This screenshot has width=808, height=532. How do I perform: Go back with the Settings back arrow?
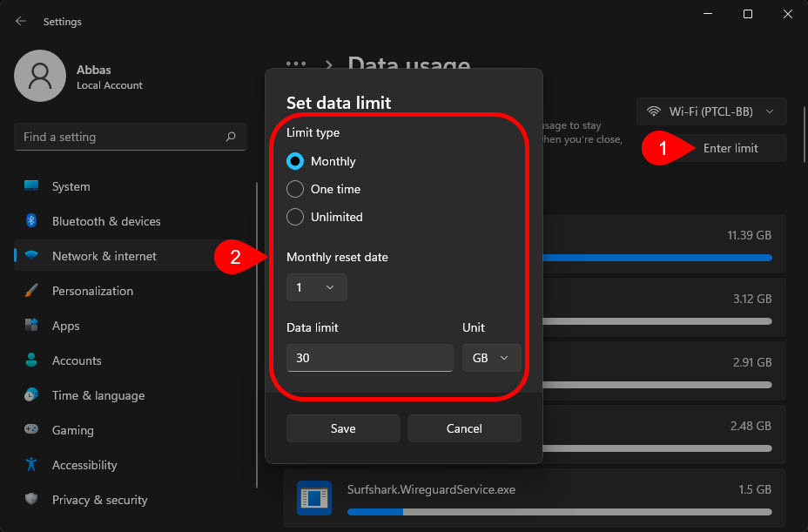coord(21,21)
